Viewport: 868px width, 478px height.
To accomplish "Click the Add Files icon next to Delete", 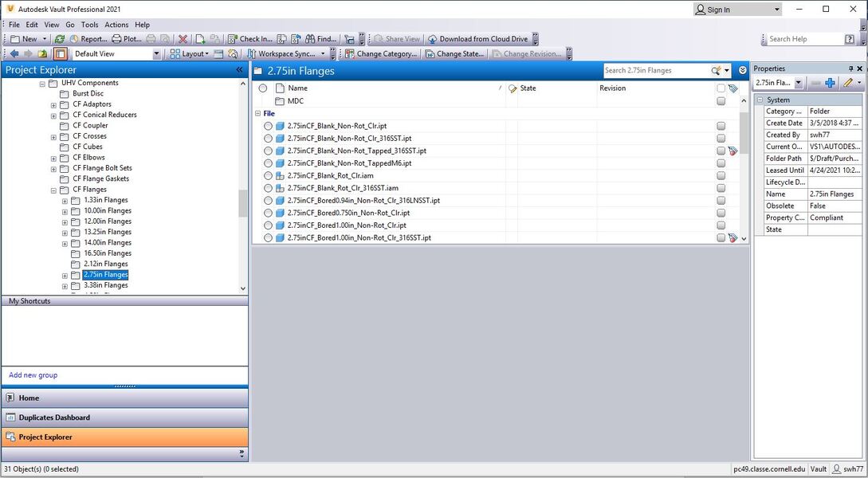I will pos(200,39).
